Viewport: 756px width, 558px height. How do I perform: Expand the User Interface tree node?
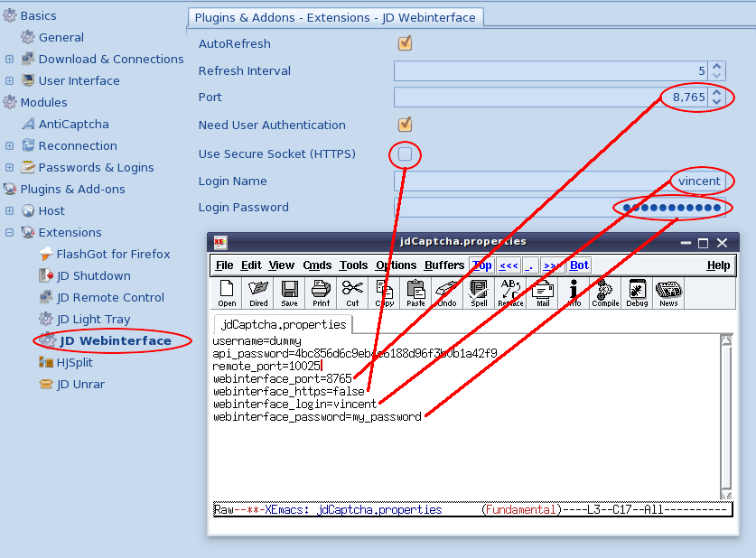9,80
